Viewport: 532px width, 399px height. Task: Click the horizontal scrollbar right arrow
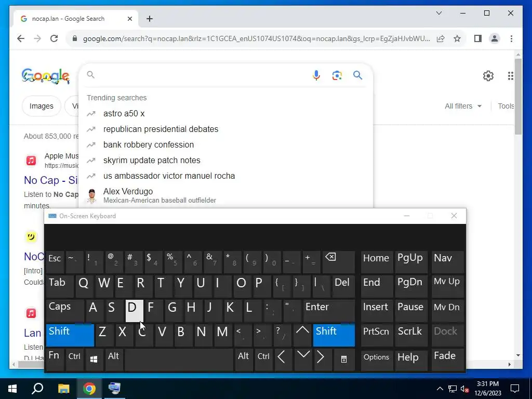pos(509,365)
